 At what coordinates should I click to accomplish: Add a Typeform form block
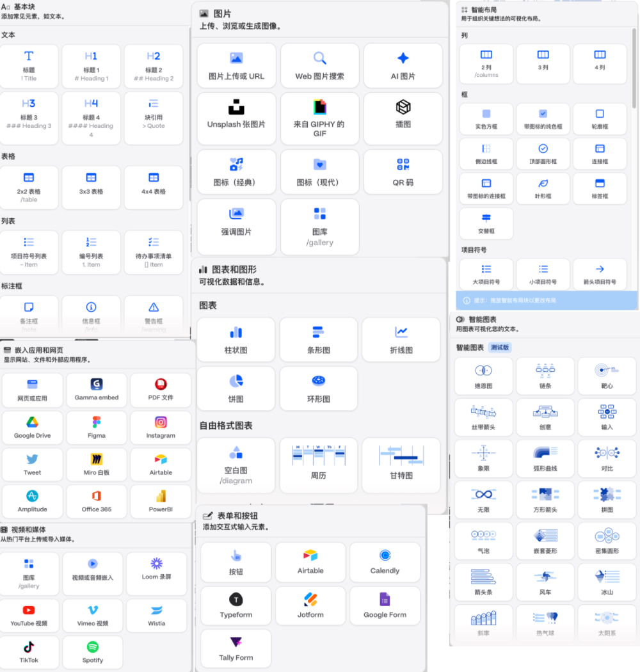[x=236, y=606]
